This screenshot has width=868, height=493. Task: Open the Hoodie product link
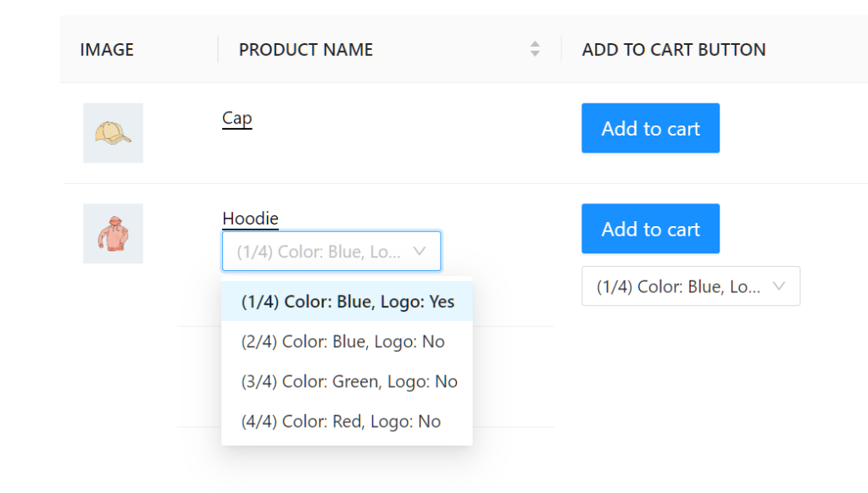[250, 219]
